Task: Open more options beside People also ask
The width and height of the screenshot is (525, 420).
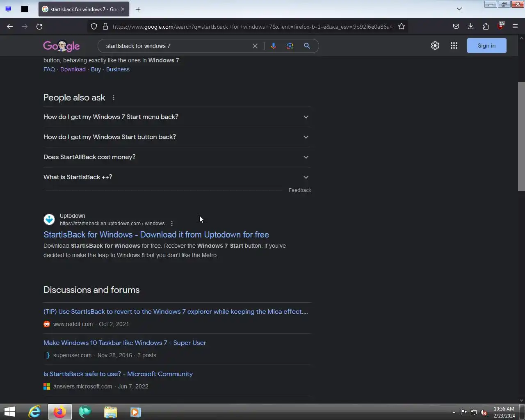Action: [x=114, y=98]
